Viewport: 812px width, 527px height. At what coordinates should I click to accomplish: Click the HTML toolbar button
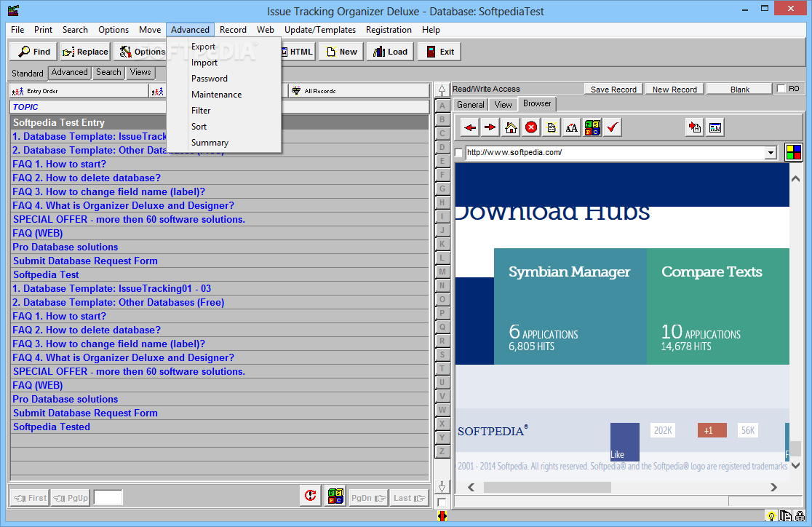[298, 52]
